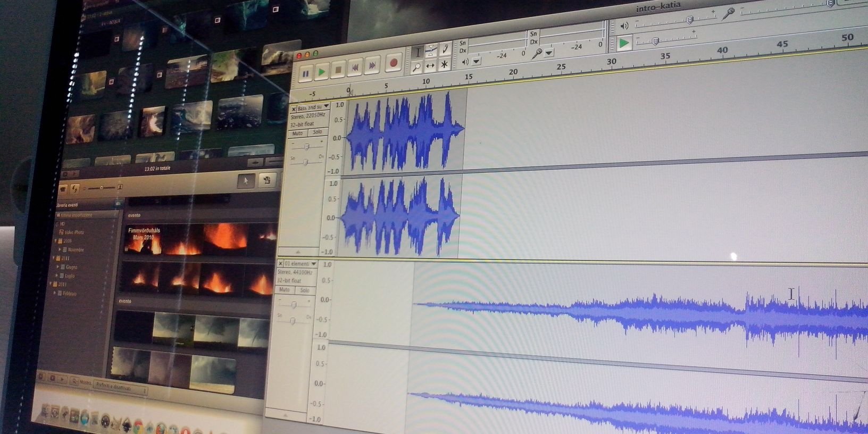This screenshot has width=868, height=434.
Task: Click the mixer toolbar microphone icon
Action: point(728,13)
